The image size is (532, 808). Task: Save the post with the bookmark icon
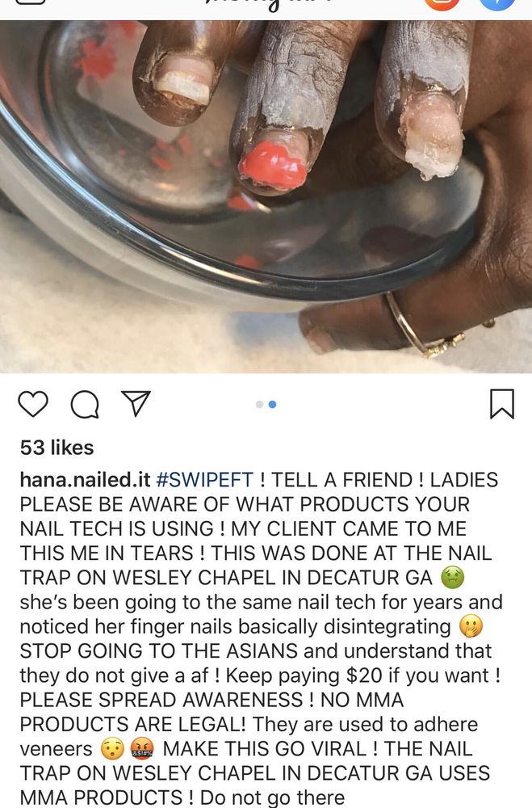(501, 404)
